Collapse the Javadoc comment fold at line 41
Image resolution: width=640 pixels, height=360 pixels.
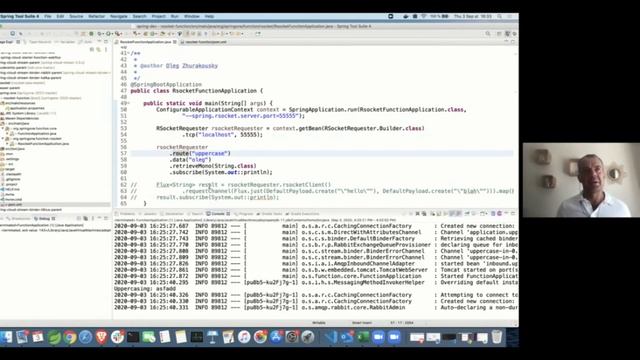click(x=129, y=53)
